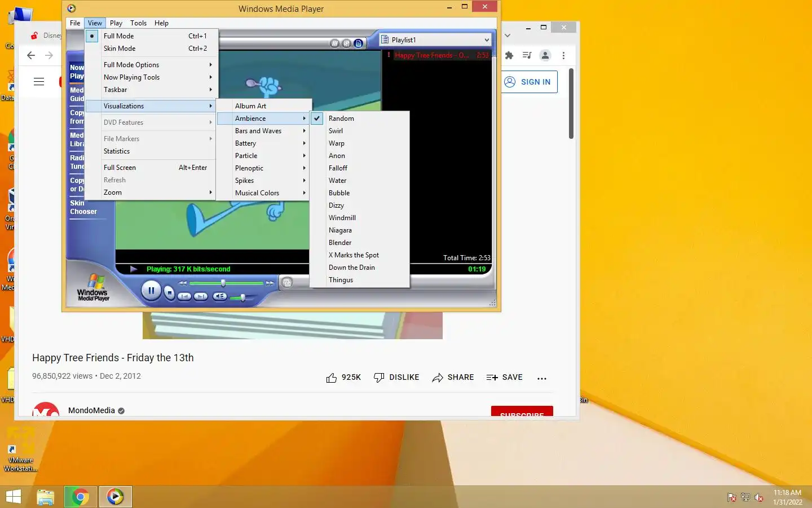
Task: Open the MondoMedia channel link
Action: (x=91, y=410)
